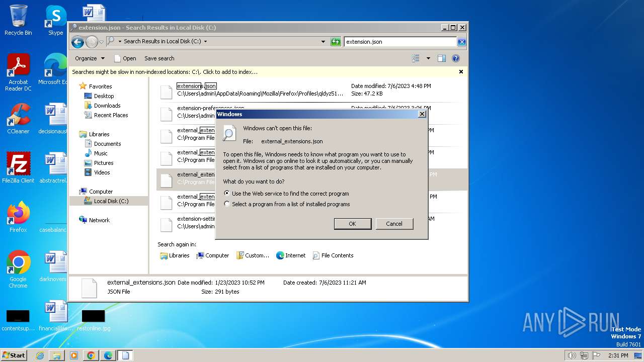The image size is (644, 362).
Task: Search again in Custom location
Action: tap(253, 255)
